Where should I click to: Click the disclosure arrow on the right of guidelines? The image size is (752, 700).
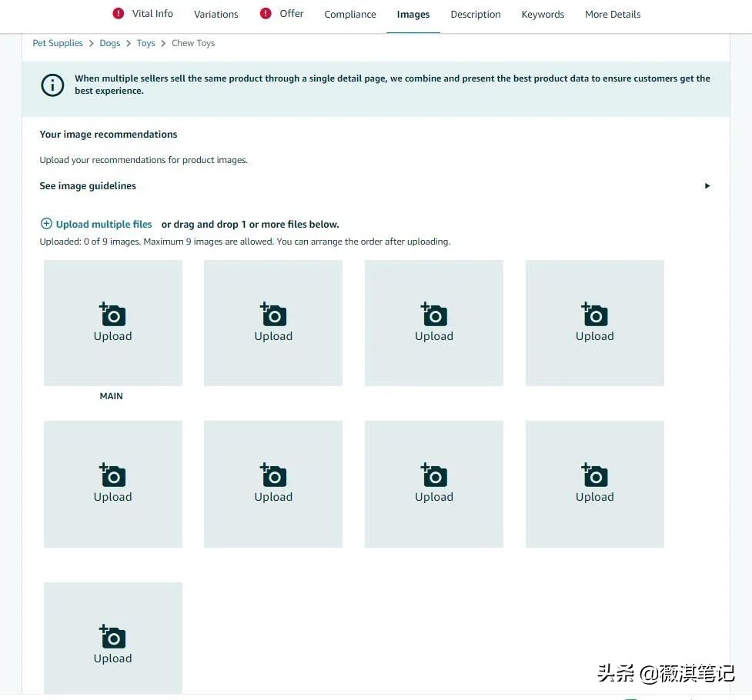pos(707,185)
